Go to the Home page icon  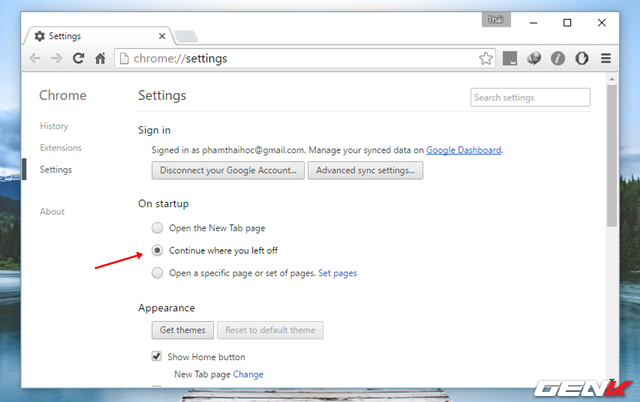100,58
